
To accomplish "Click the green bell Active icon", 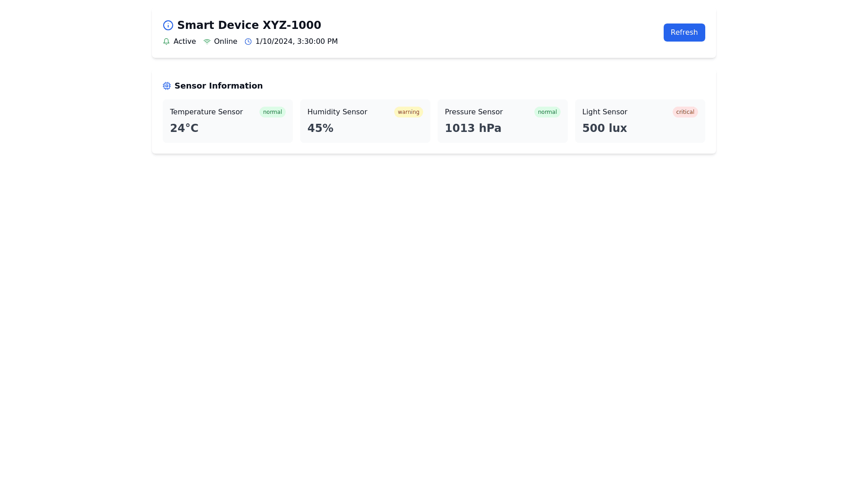I will point(166,42).
